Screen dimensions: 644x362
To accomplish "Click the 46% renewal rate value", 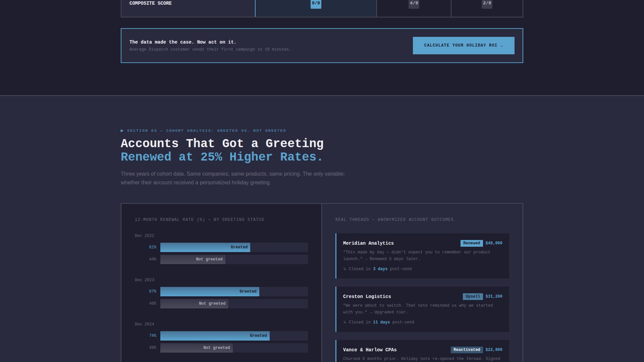I will 153,304.
